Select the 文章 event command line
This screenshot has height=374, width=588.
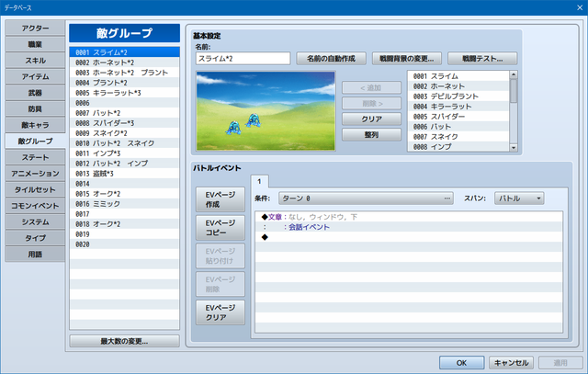tap(409, 217)
